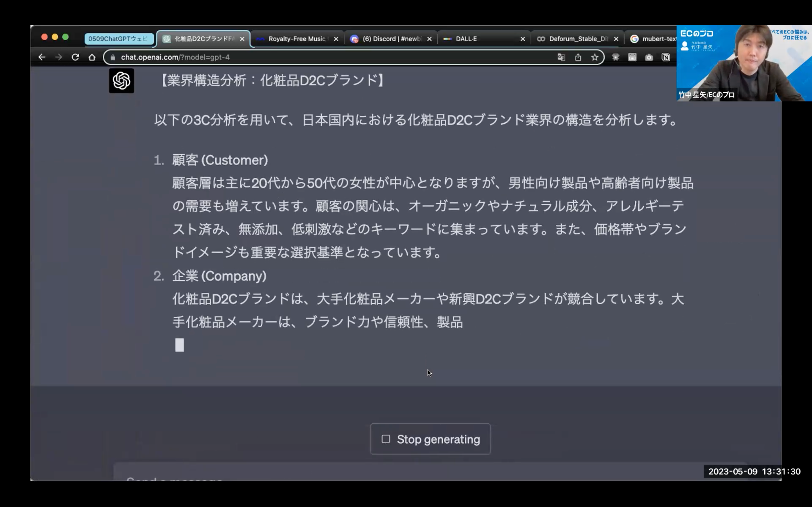Close the DALL·E tab
The width and height of the screenshot is (812, 507).
tap(522, 39)
